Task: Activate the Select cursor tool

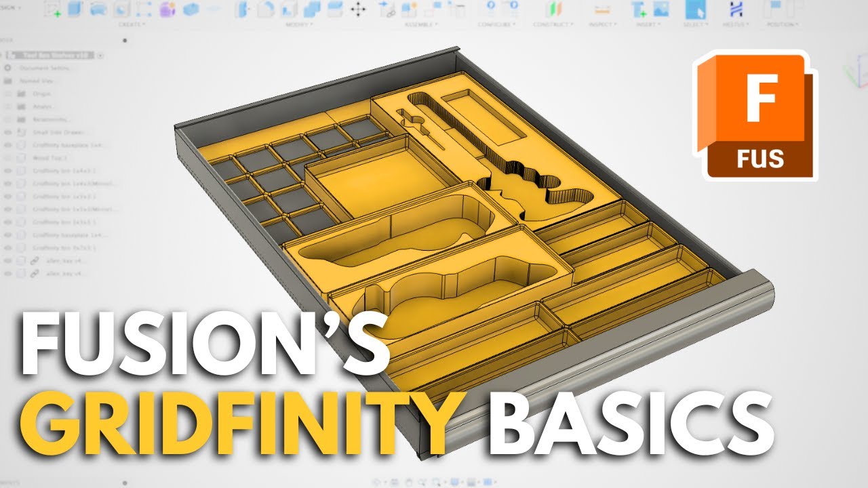Action: (x=695, y=9)
